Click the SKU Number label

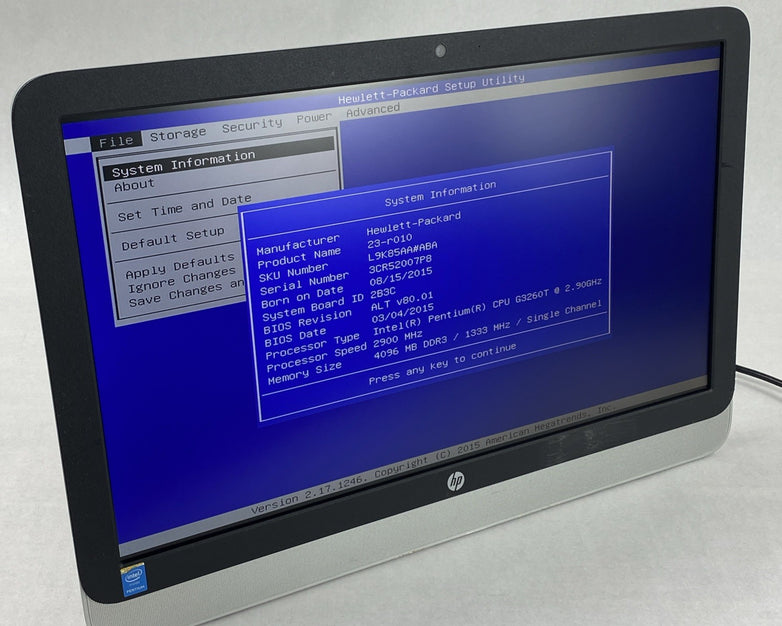point(293,272)
